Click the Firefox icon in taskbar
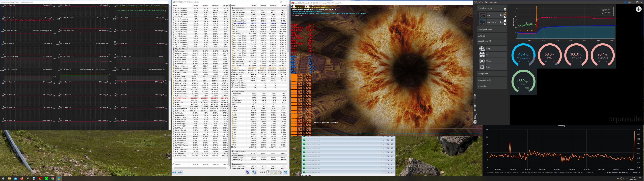Viewport: 644px width, 181px height. 22,178
